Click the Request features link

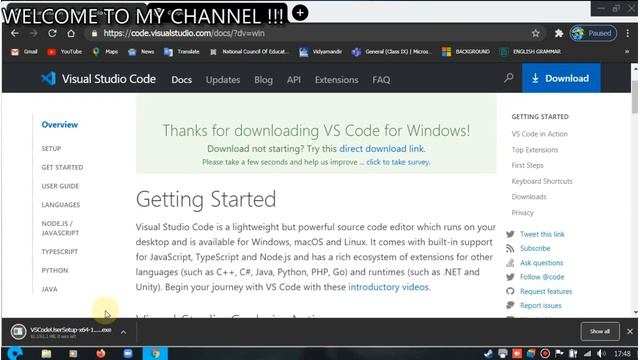(x=546, y=291)
